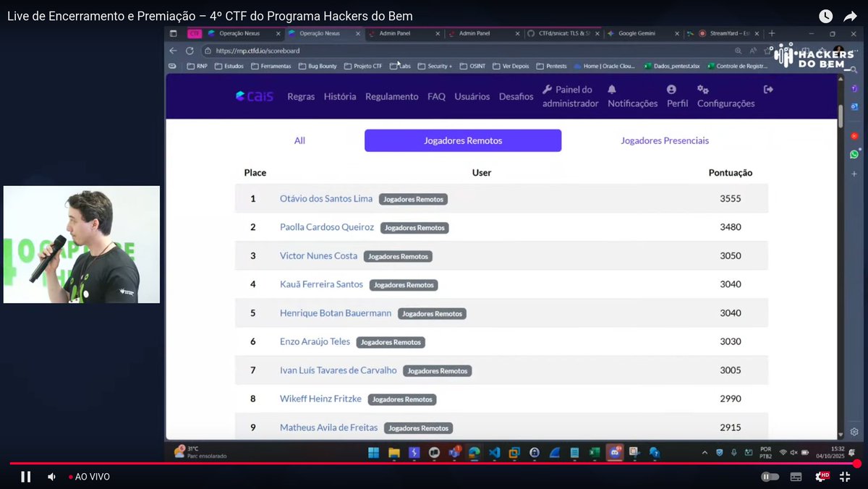Open Otávio dos Santos Lima's profile

[325, 197]
